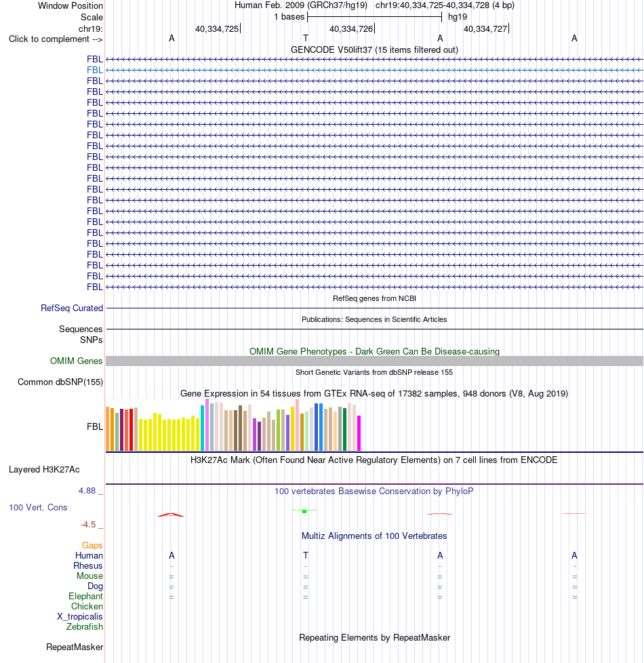Click the hg19 label beside the scale bar
The image size is (644, 663).
458,17
